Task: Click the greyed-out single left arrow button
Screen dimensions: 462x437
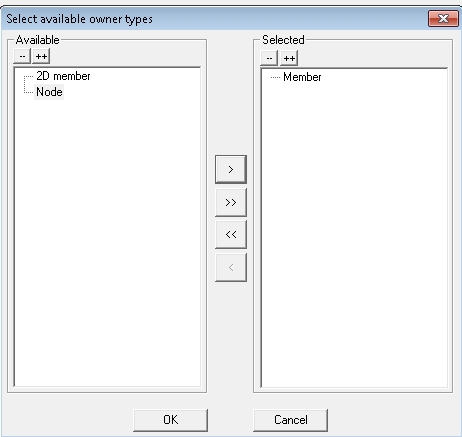Action: [x=231, y=267]
